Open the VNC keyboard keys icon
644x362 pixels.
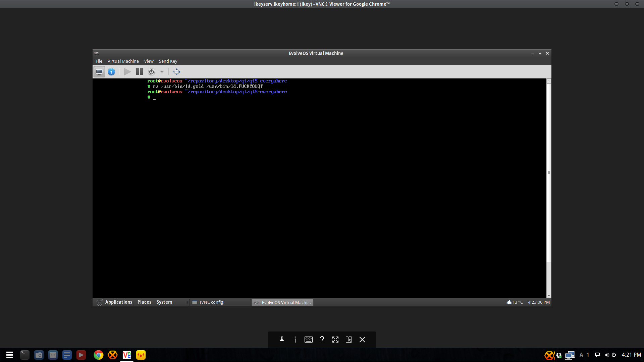[309, 340]
